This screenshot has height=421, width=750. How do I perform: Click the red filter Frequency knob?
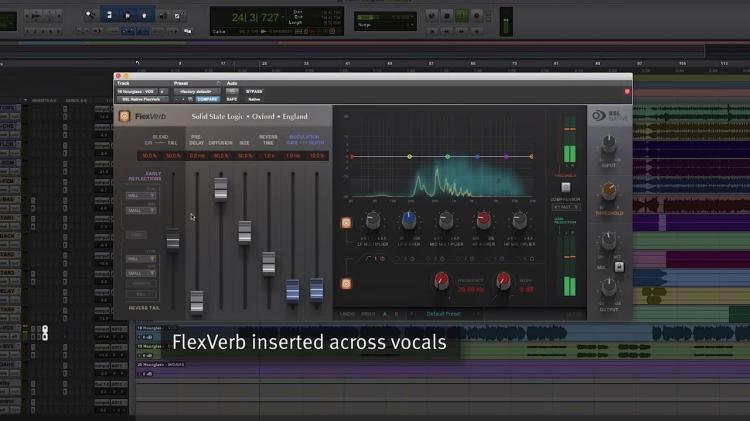click(x=441, y=281)
